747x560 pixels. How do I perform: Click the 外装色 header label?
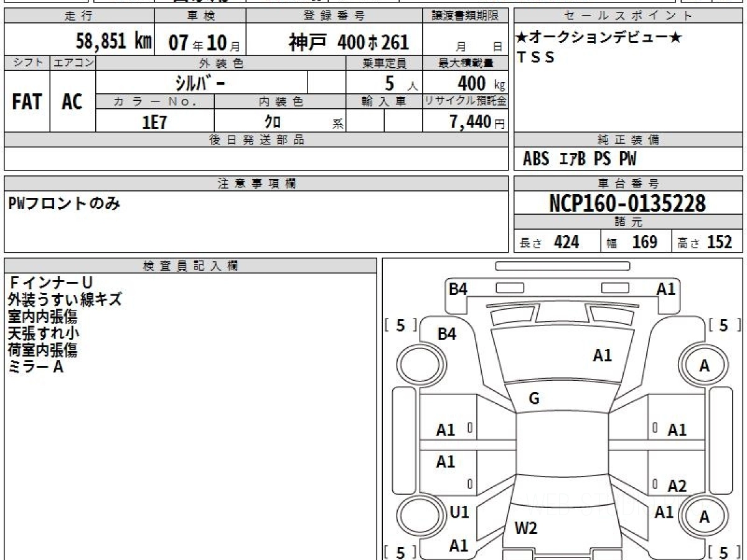click(221, 62)
